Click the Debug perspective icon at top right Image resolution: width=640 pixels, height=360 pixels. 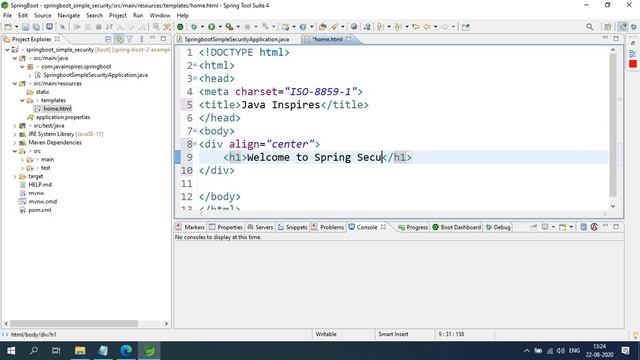pos(634,27)
